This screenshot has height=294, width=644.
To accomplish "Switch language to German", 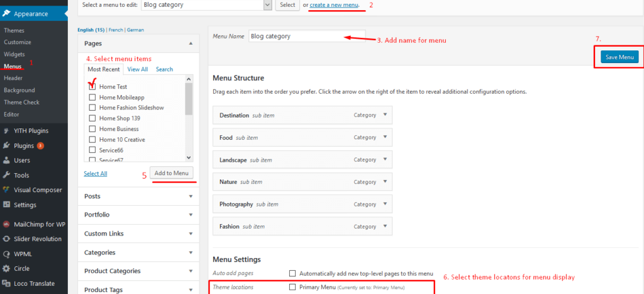I will point(136,30).
